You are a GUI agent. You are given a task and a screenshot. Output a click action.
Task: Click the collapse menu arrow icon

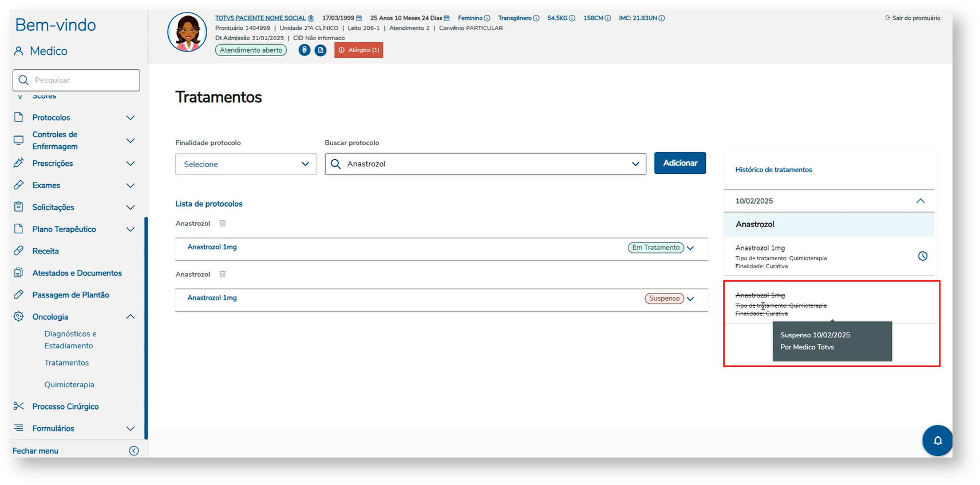[134, 451]
